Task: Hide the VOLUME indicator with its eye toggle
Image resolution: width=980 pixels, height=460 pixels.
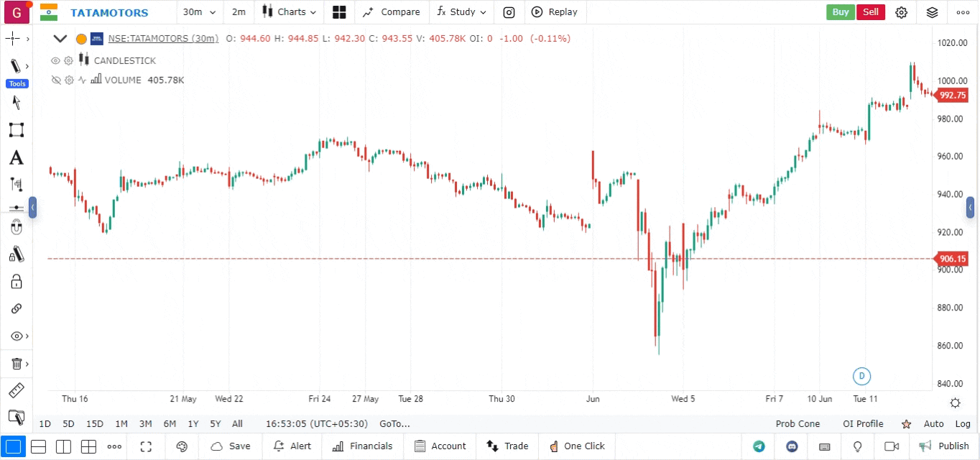Action: point(55,80)
